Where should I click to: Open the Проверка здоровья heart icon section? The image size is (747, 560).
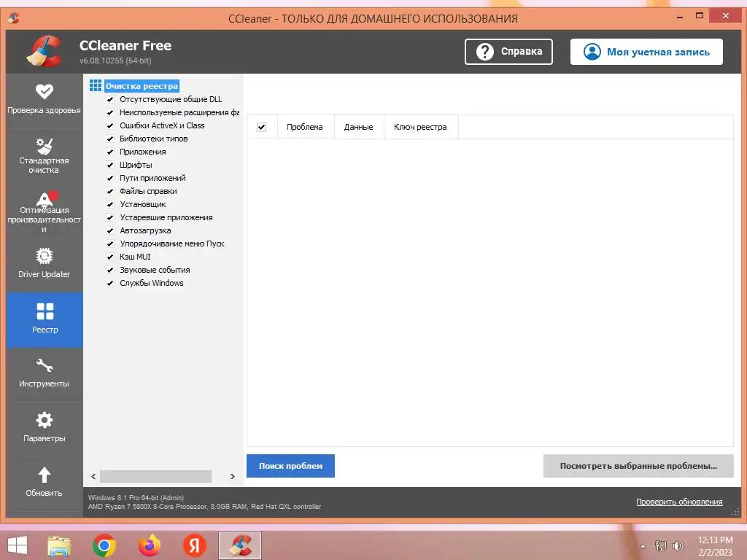pos(44,99)
